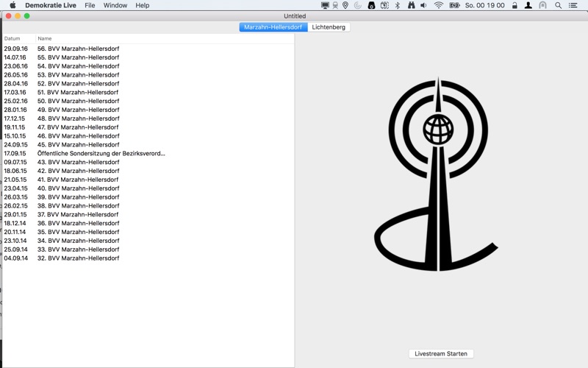Image resolution: width=588 pixels, height=368 pixels.
Task: Select row 55. BVV Marzahn-Hellersdorf
Action: [148, 57]
